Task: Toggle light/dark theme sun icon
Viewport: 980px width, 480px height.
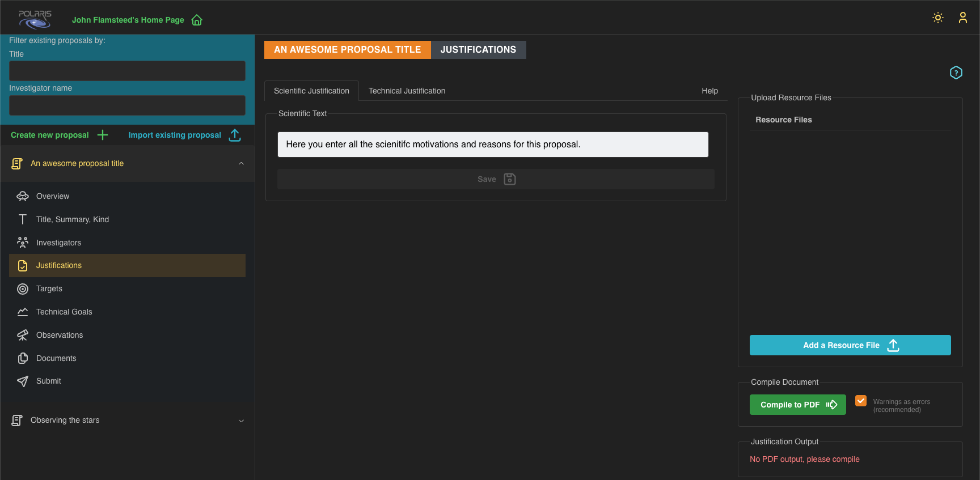Action: pyautogui.click(x=938, y=18)
